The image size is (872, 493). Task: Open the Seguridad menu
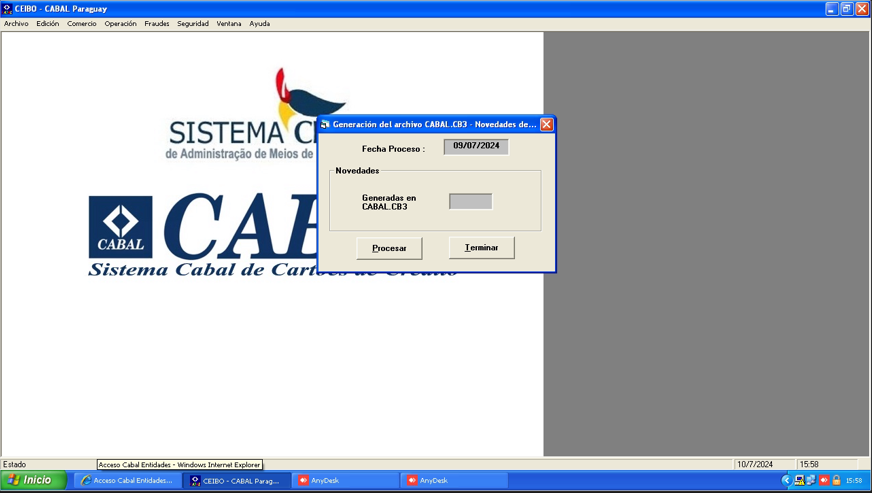tap(193, 24)
